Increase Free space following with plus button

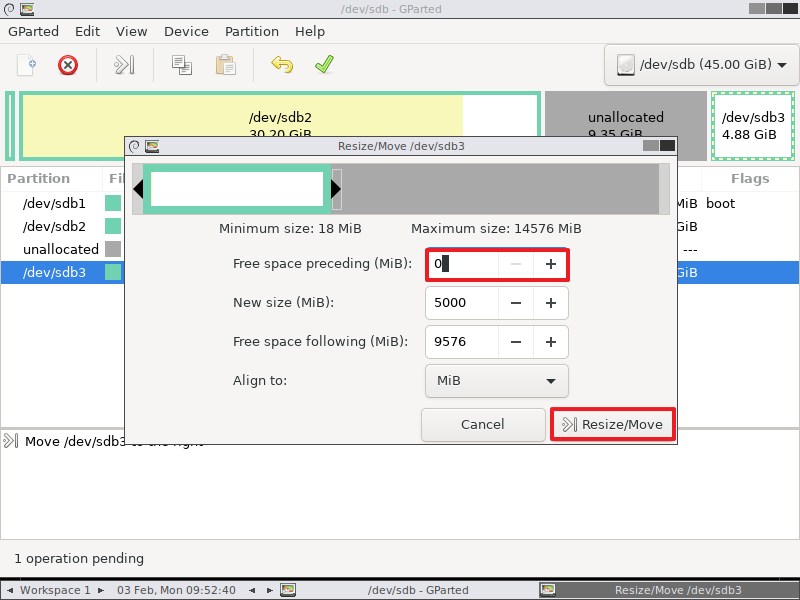point(551,342)
